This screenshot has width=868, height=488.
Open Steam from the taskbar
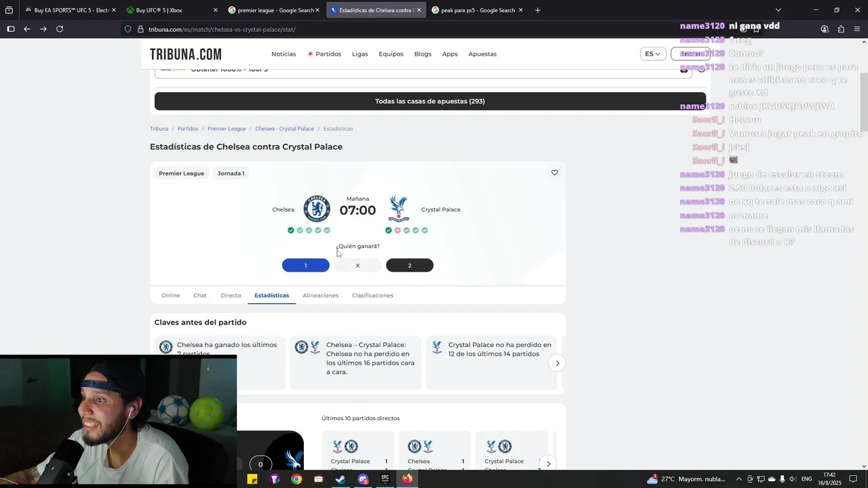340,479
